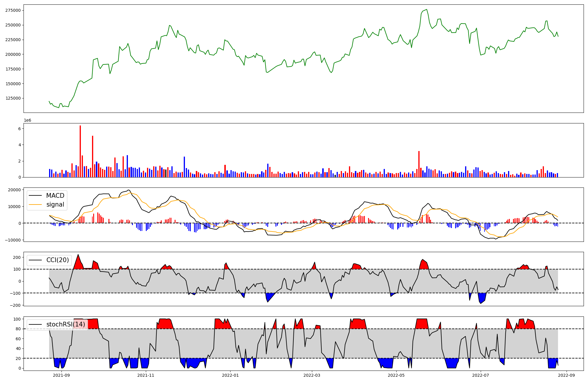Click the 80 tick on stochRSI axis

pyautogui.click(x=18, y=329)
